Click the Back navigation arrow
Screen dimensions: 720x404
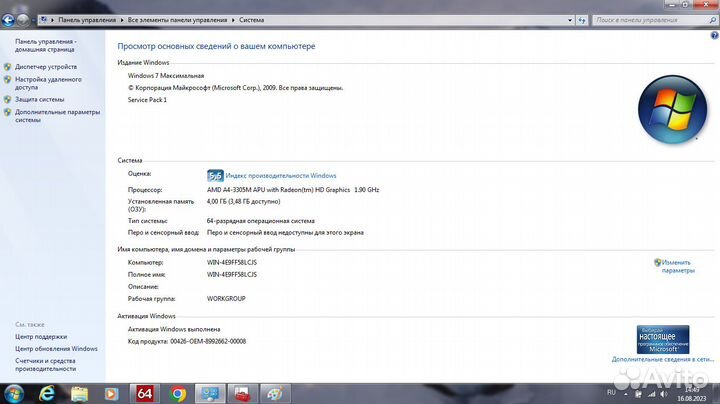tap(8, 20)
